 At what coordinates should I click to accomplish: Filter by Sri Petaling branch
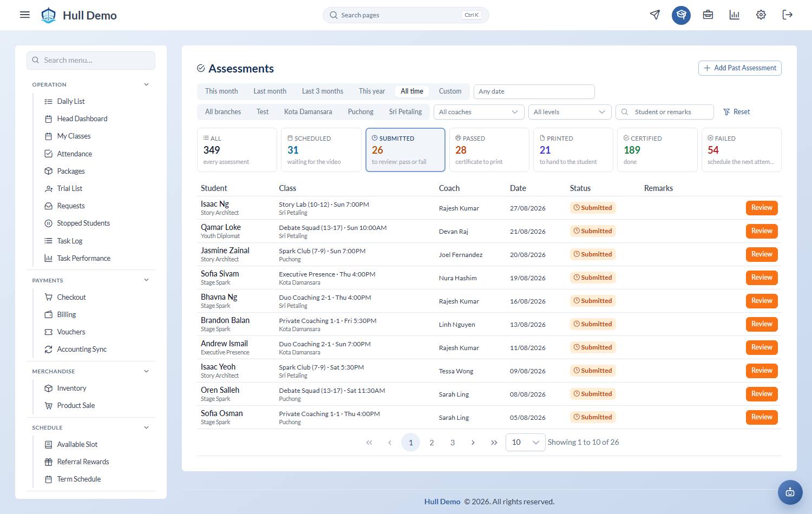pos(405,112)
